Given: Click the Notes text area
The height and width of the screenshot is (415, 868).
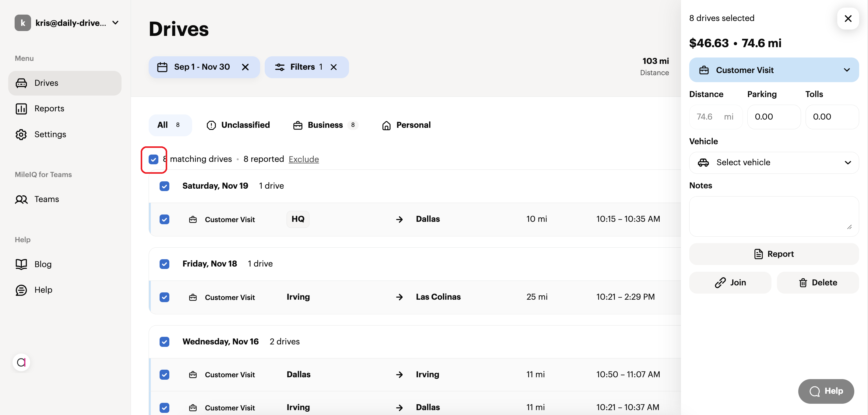Looking at the screenshot, I should (774, 216).
